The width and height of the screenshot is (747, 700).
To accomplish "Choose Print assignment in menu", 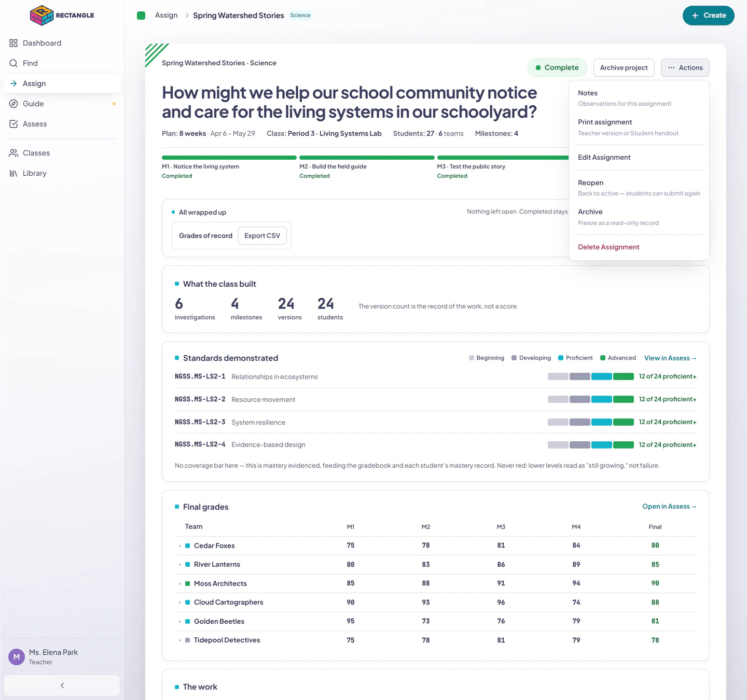I will pyautogui.click(x=639, y=128).
